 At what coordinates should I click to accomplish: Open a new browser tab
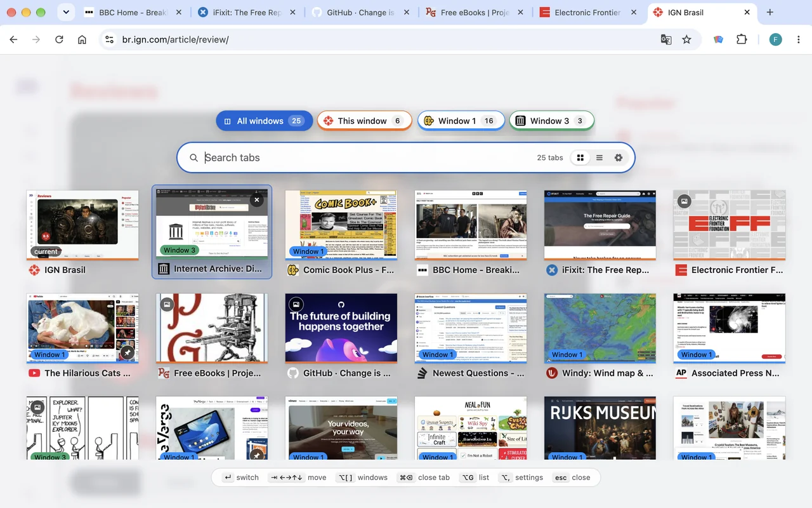tap(770, 12)
